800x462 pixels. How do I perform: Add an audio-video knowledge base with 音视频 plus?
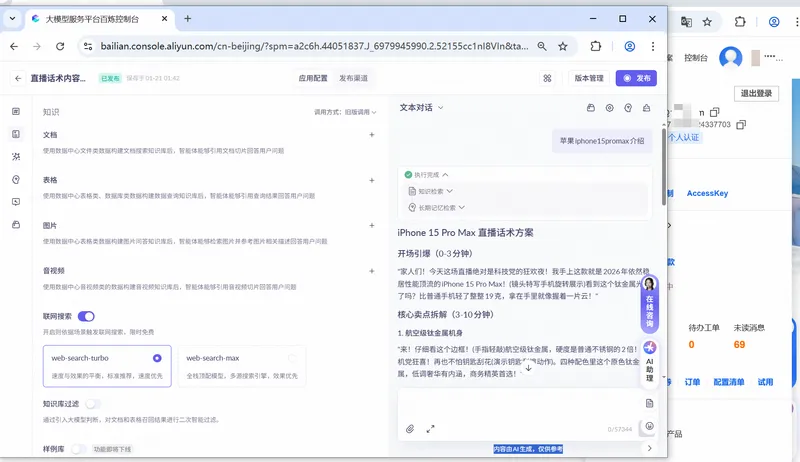pos(371,271)
